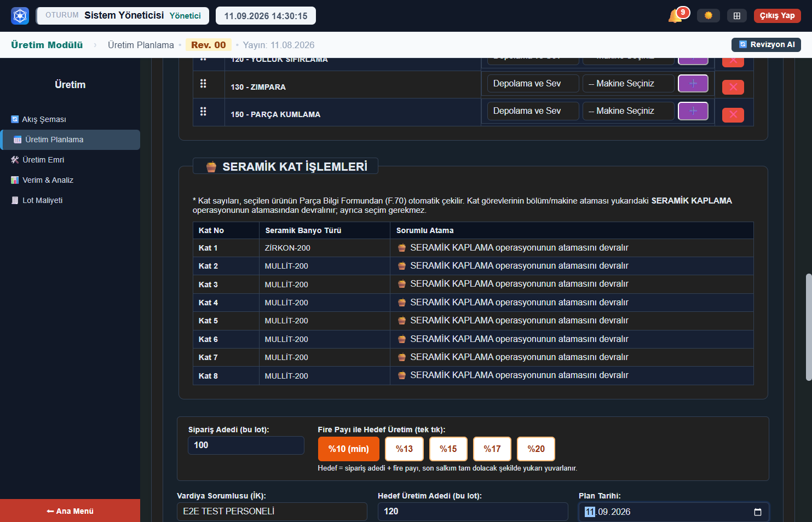Select %20 scrap allowance

[x=536, y=449]
